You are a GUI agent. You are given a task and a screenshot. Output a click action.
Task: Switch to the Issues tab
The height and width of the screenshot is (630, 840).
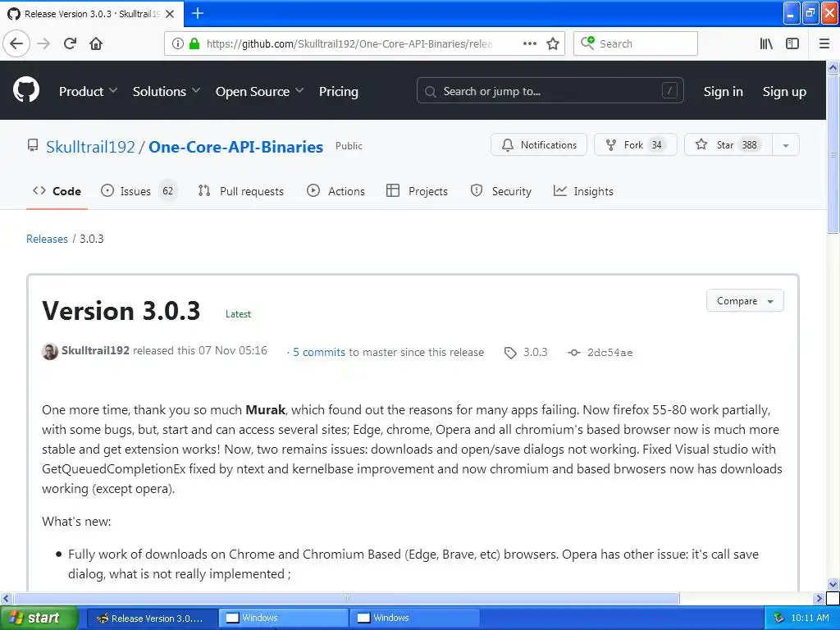138,191
